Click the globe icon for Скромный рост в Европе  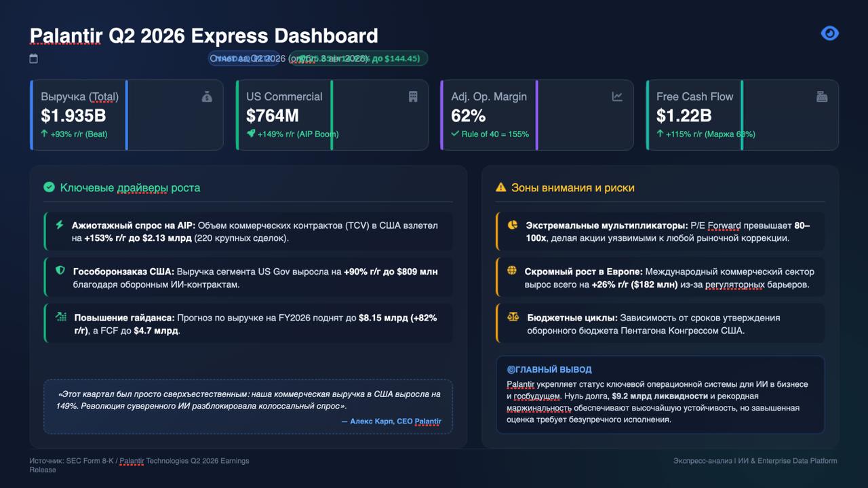click(512, 271)
